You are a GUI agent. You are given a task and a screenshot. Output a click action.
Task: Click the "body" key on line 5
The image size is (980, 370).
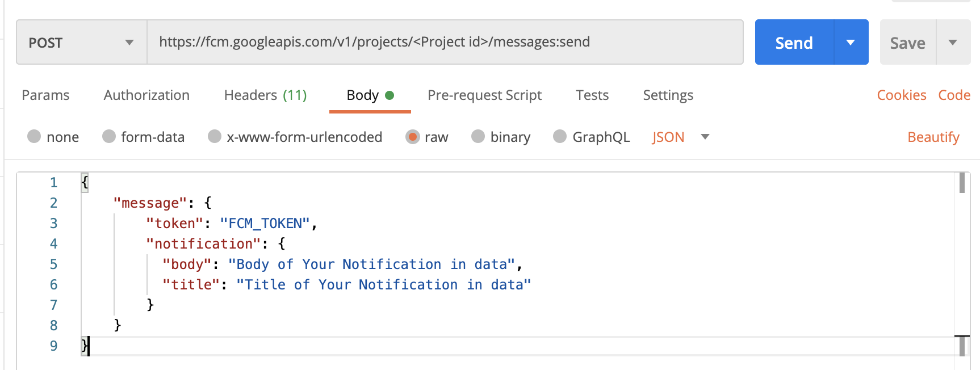[x=187, y=264]
